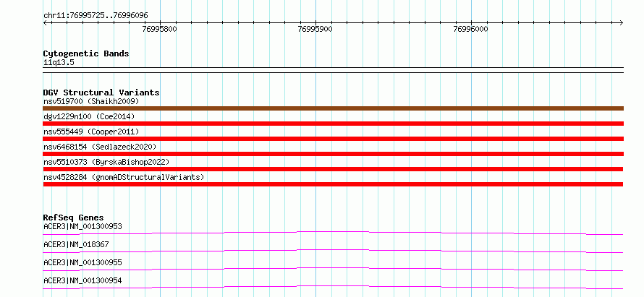Viewport: 644px width, 297px height.
Task: Click the DGV Structural Variants track title
Action: [101, 92]
